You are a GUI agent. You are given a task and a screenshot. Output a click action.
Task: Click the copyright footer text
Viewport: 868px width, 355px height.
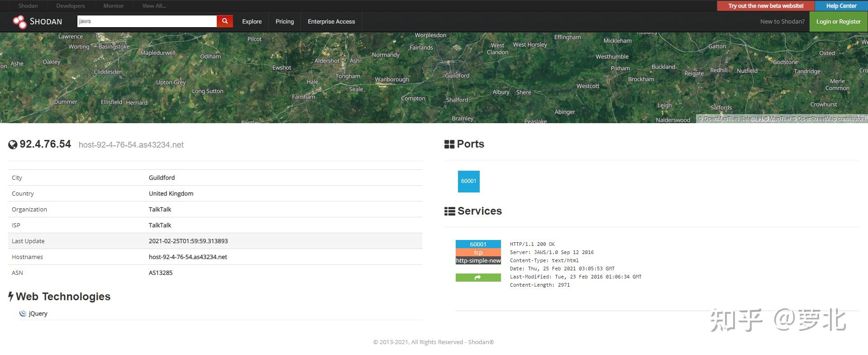[434, 342]
